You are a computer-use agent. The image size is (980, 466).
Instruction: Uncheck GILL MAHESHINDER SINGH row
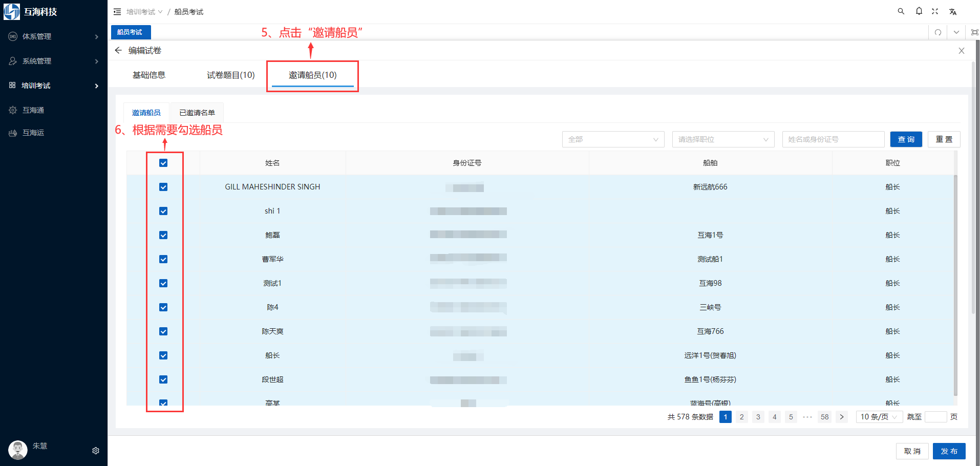tap(163, 187)
